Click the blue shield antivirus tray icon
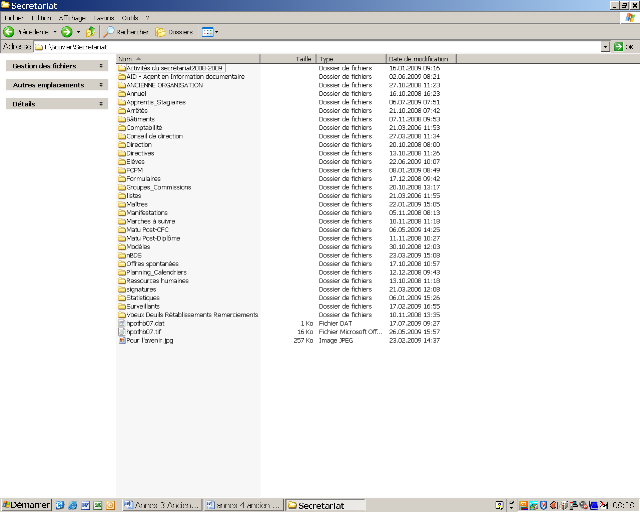Viewport: 640px width, 512px height. (543, 505)
